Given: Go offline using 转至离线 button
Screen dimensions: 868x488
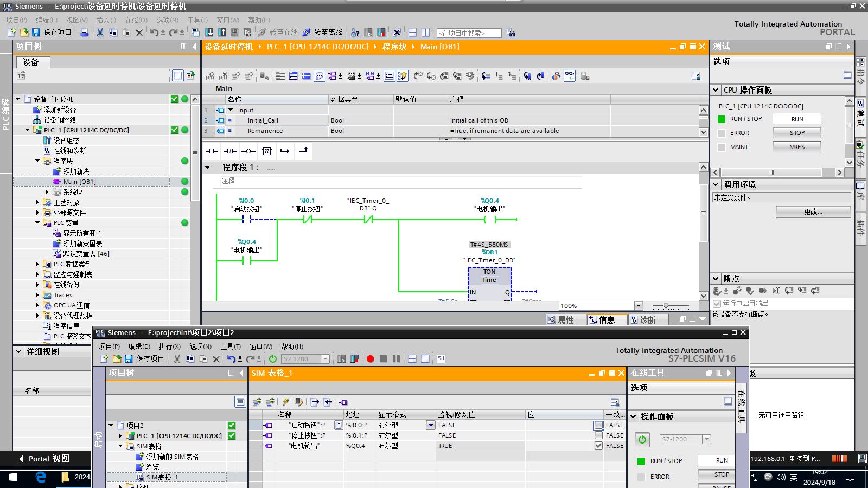Looking at the screenshot, I should [322, 33].
